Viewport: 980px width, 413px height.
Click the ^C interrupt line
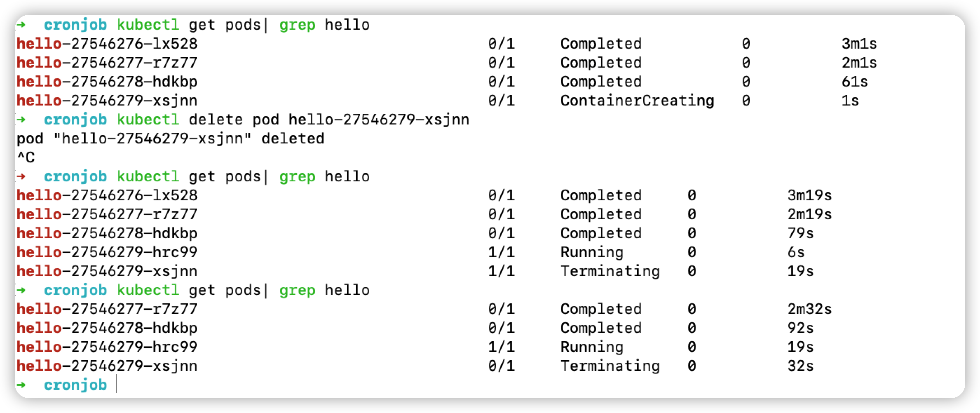pos(26,157)
